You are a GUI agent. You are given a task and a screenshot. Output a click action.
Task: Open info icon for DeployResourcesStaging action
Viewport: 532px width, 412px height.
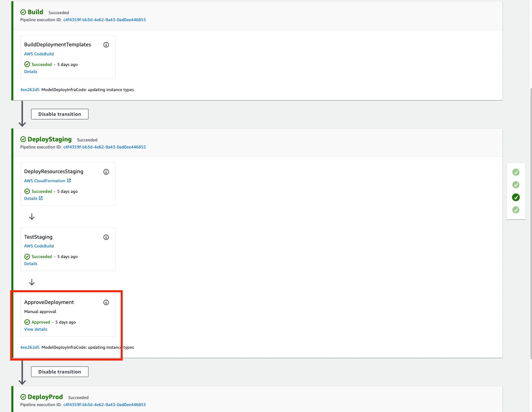pos(106,172)
